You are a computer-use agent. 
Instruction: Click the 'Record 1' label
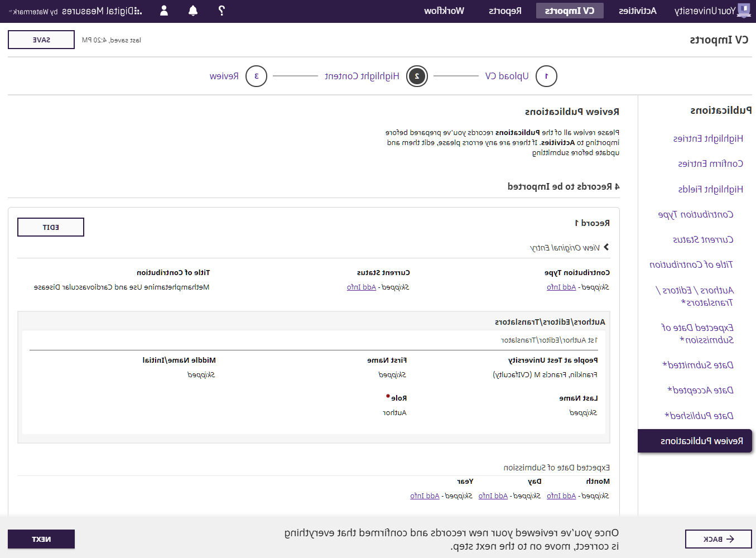click(593, 223)
